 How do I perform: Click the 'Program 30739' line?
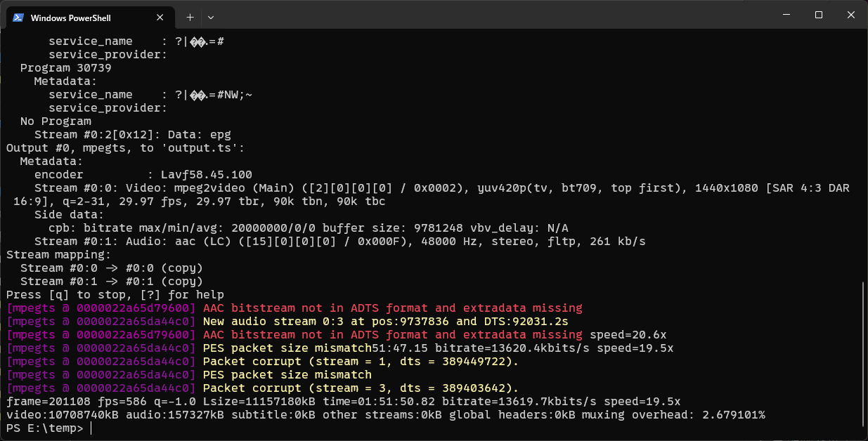(65, 68)
